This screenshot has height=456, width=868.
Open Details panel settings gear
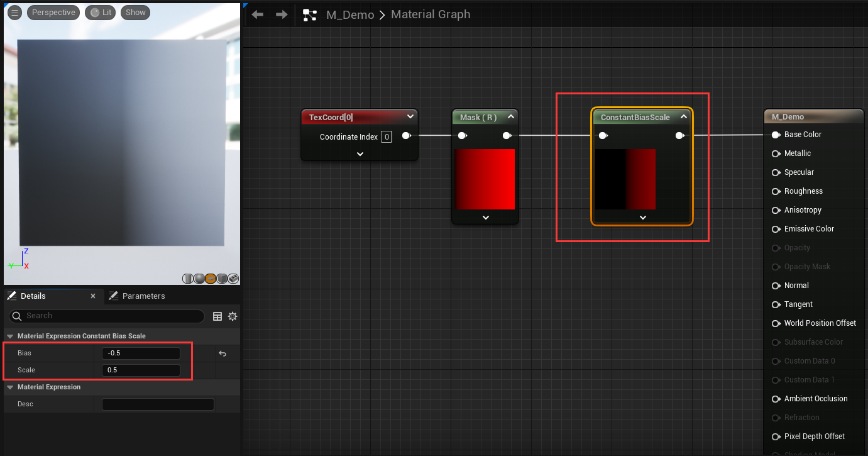233,316
